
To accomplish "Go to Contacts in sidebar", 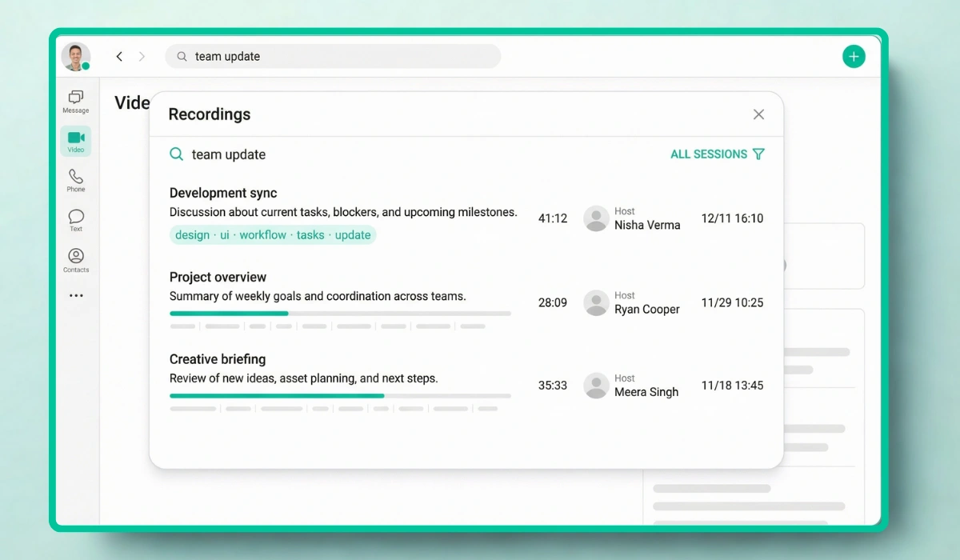I will click(75, 260).
